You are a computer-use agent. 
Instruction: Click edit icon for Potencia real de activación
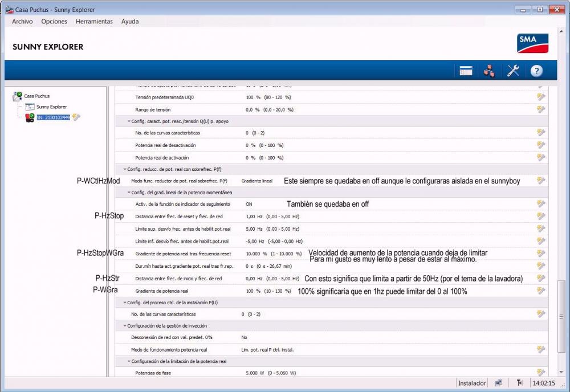(x=541, y=157)
